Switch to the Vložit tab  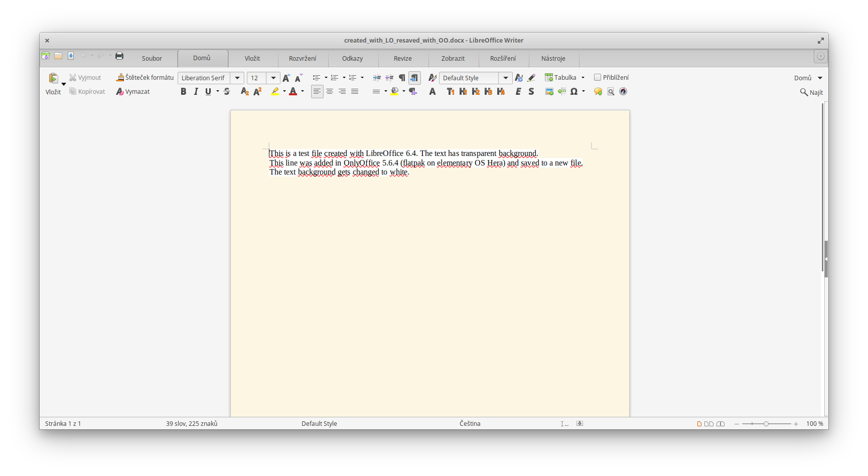(252, 58)
